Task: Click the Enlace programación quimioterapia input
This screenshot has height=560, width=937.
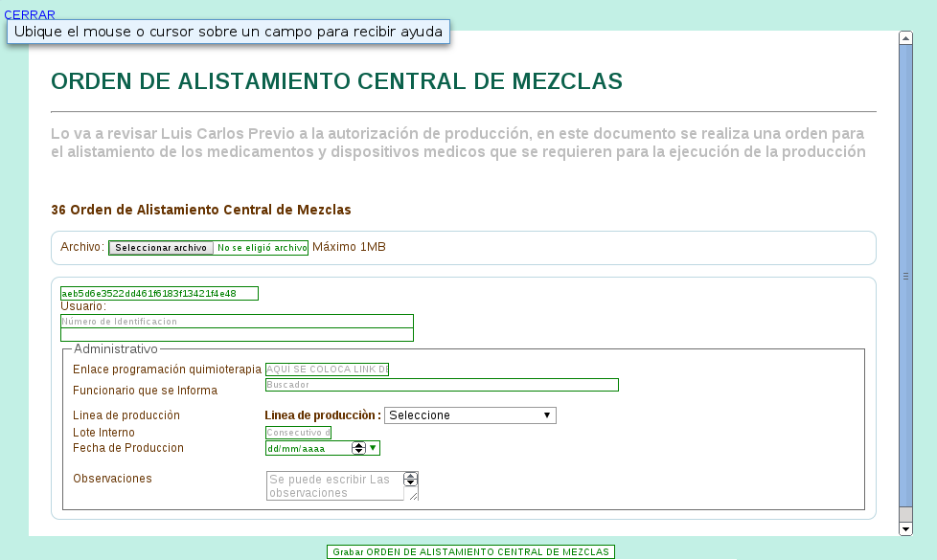Action: [x=327, y=370]
